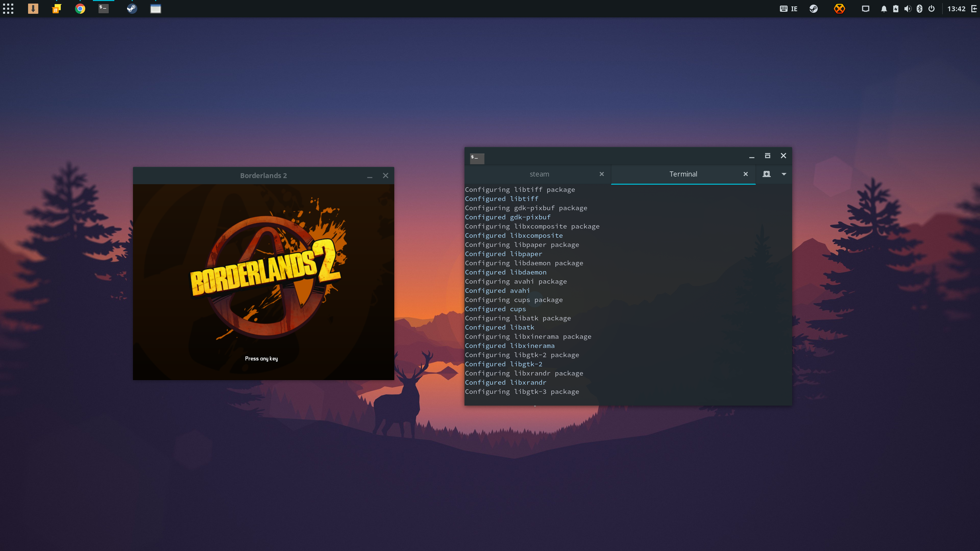Click 'Configuring libxrandr package' line
Image resolution: width=980 pixels, height=551 pixels.
[524, 373]
